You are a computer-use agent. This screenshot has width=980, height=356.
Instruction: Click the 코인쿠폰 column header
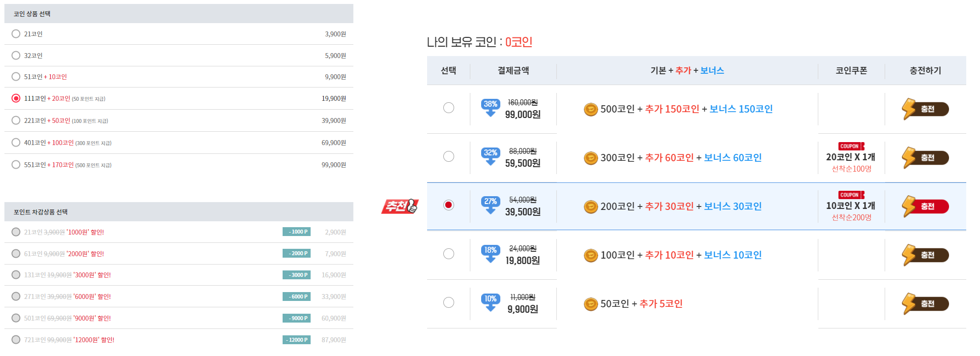[x=851, y=71]
